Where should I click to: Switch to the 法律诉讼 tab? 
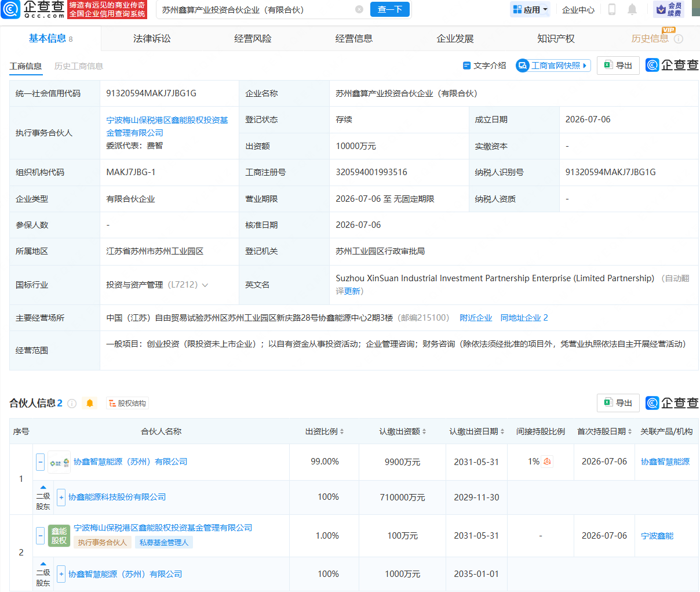(x=152, y=39)
